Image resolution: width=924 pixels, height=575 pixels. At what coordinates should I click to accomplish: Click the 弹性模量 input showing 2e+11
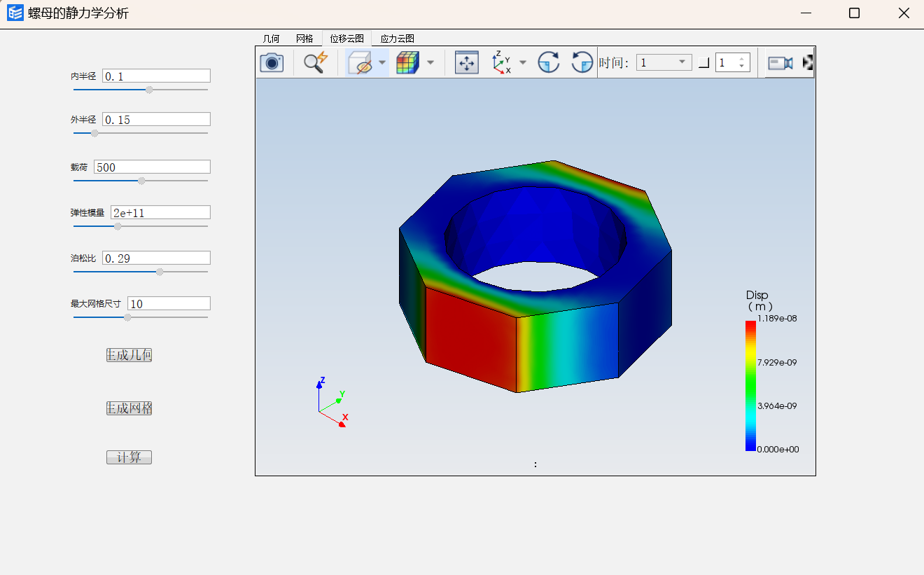160,212
